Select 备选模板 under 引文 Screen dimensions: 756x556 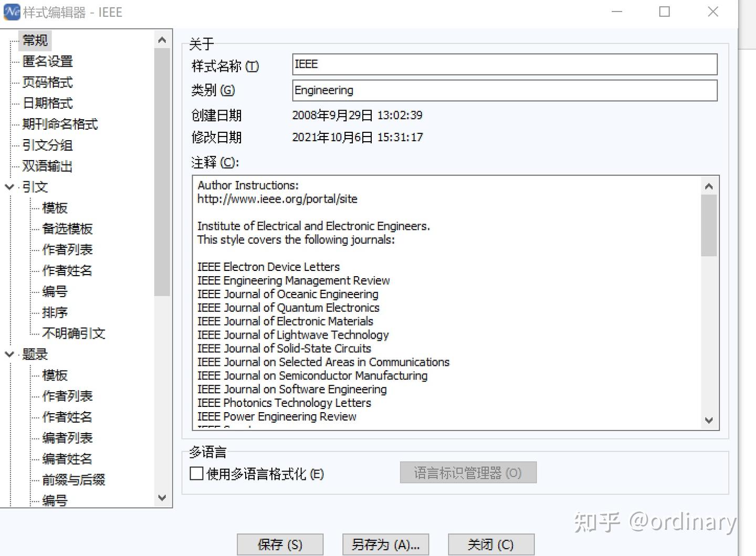67,229
